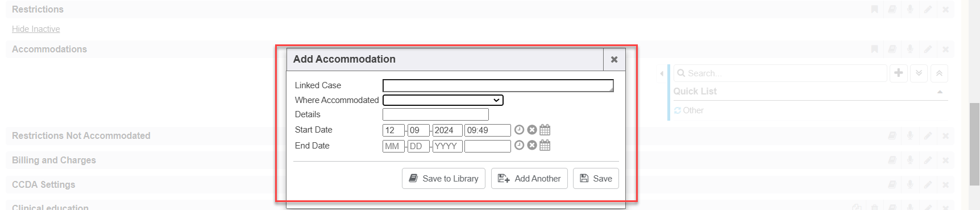Click the End Date month field
The image size is (980, 210).
click(x=393, y=146)
